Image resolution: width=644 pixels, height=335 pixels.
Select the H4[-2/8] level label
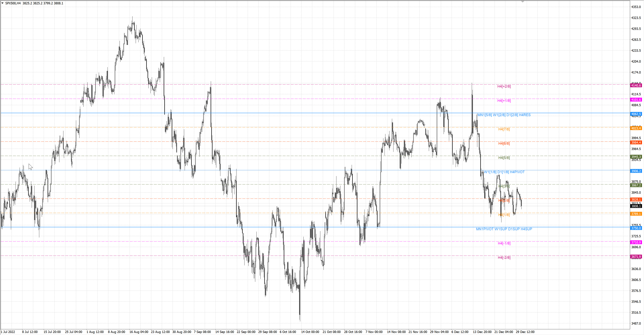pos(504,257)
